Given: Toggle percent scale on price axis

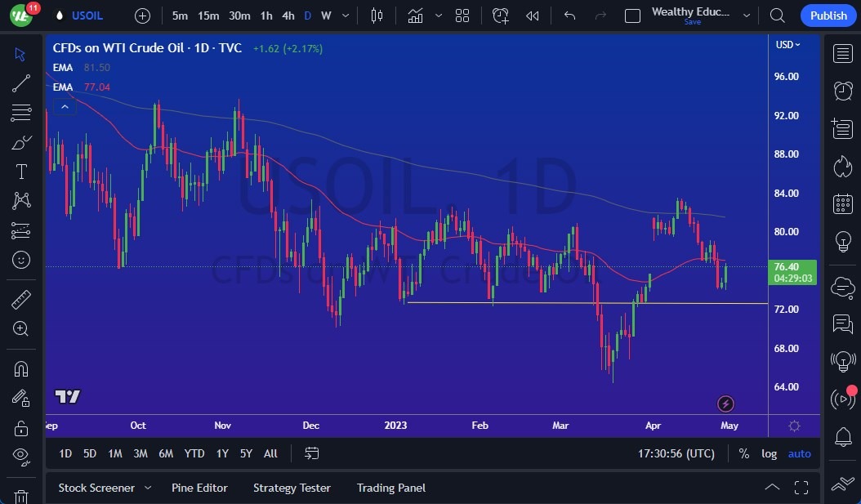Looking at the screenshot, I should coord(743,453).
